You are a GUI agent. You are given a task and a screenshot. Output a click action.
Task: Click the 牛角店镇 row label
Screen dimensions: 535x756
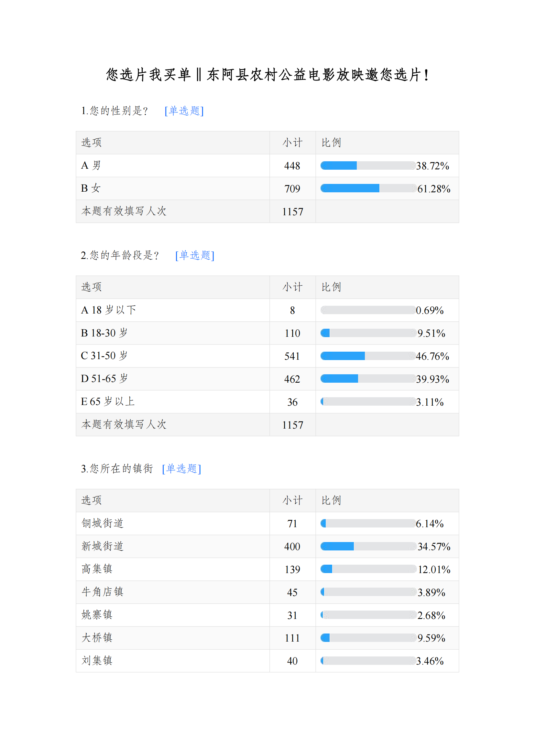click(103, 592)
